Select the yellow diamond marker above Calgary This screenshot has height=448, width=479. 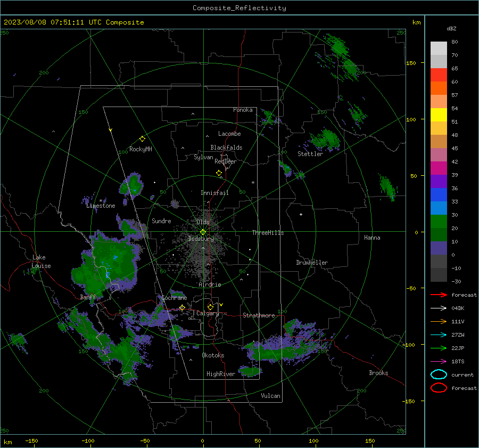point(210,307)
